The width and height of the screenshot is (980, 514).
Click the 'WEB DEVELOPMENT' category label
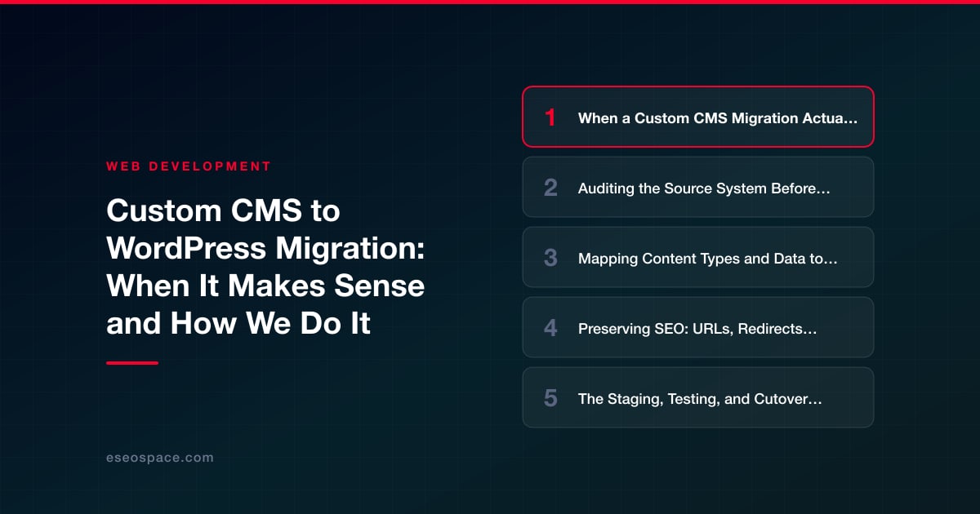pos(189,166)
